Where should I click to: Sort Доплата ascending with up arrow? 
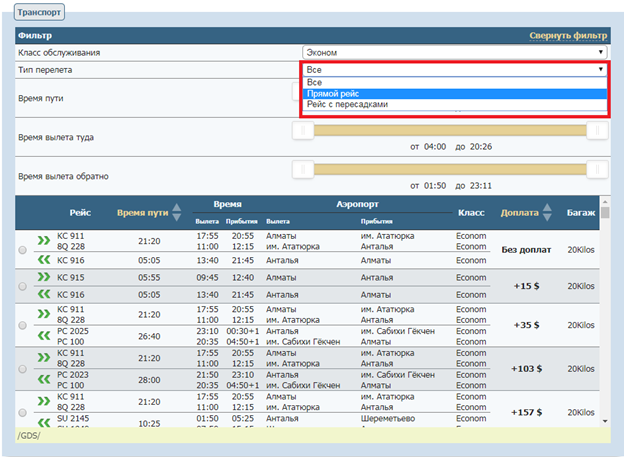click(547, 207)
